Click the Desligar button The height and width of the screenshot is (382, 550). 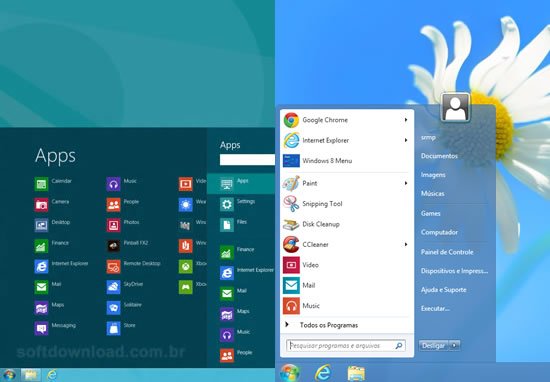[x=434, y=346]
